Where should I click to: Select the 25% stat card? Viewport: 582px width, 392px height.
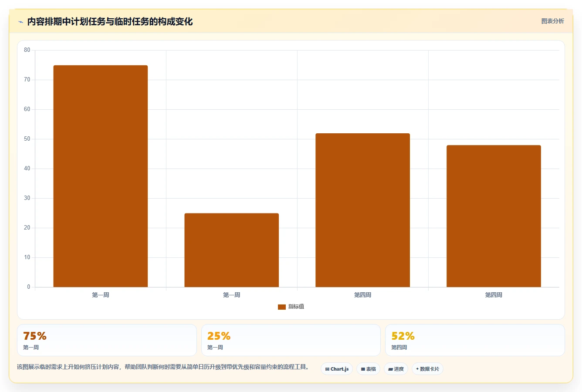[x=291, y=340]
